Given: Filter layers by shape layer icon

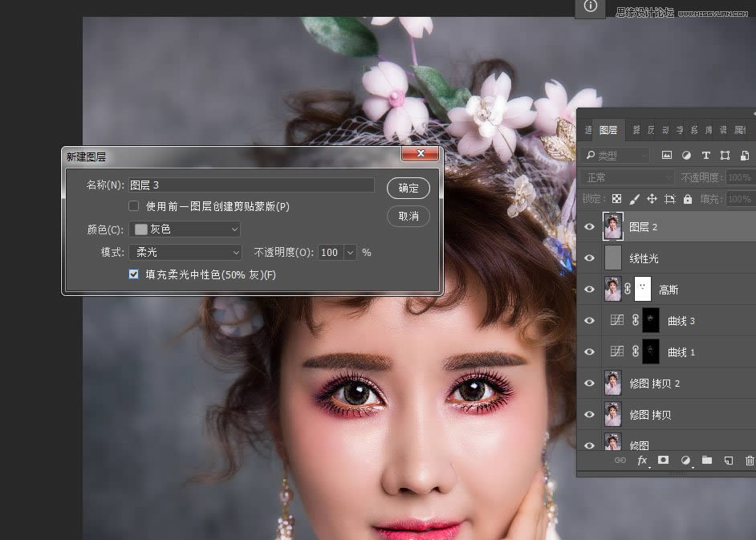Looking at the screenshot, I should pyautogui.click(x=725, y=155).
